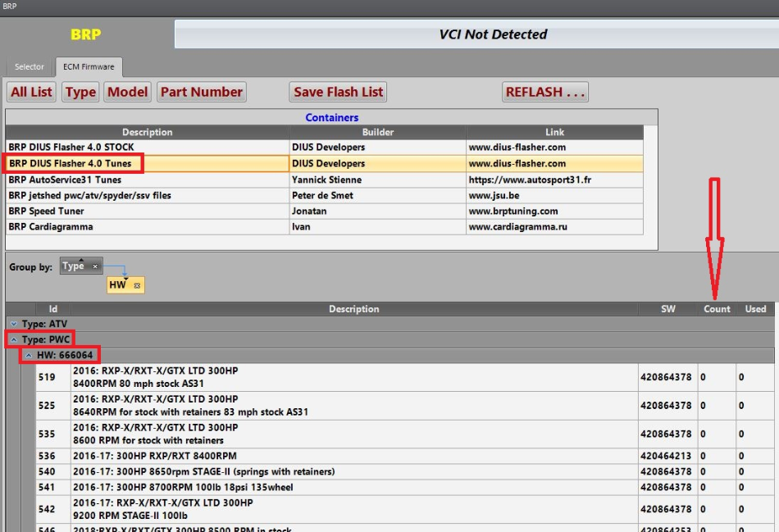Select BRP DIUS Flasher 4.0 STOCK container
This screenshot has width=779, height=532.
click(x=71, y=148)
